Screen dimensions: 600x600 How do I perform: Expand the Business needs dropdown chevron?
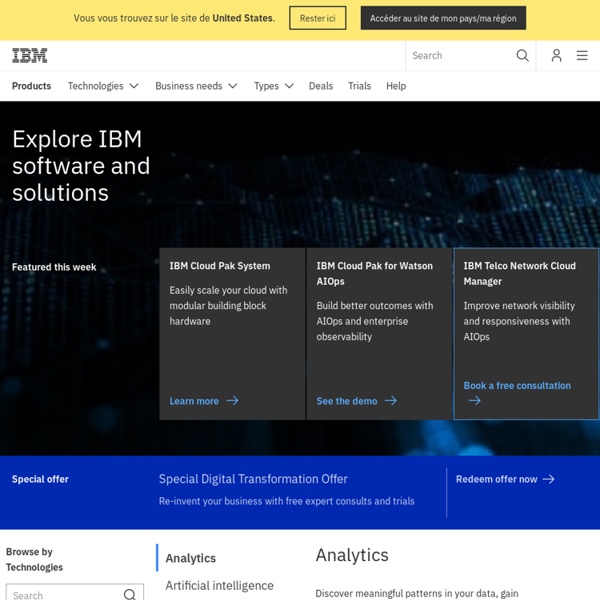pyautogui.click(x=233, y=86)
